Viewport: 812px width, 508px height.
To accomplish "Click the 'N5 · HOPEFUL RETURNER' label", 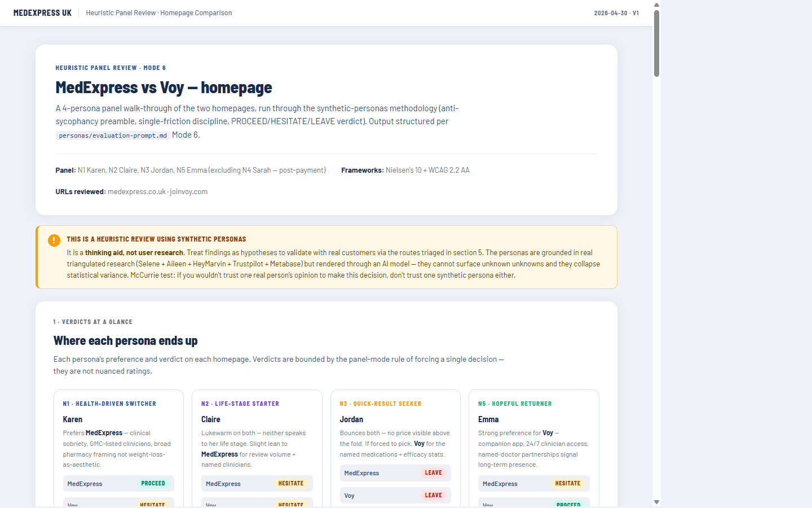I will pyautogui.click(x=515, y=404).
